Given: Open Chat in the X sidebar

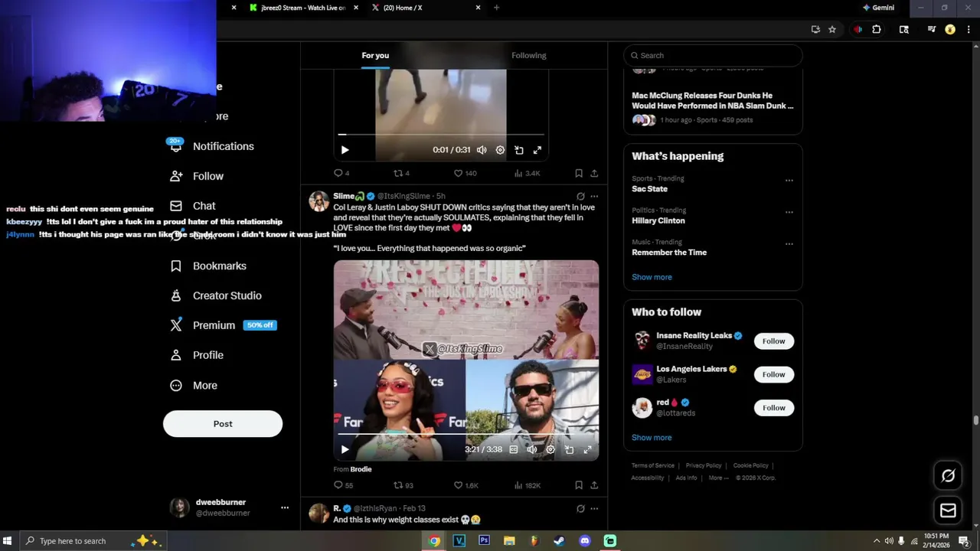Looking at the screenshot, I should click(x=193, y=206).
